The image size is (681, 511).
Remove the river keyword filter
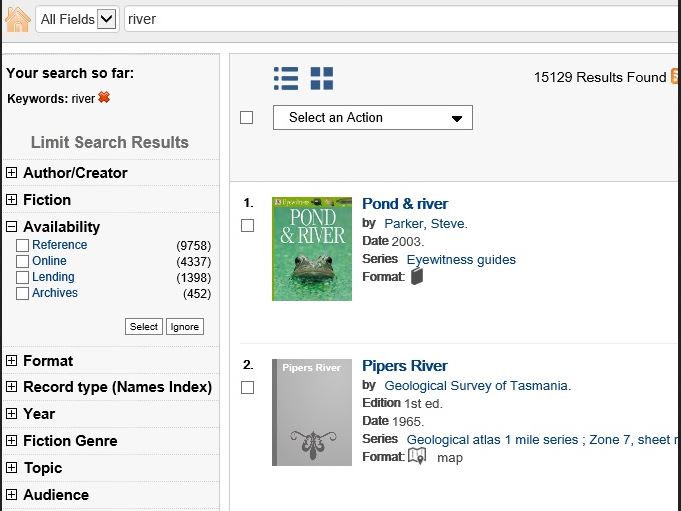pyautogui.click(x=104, y=98)
